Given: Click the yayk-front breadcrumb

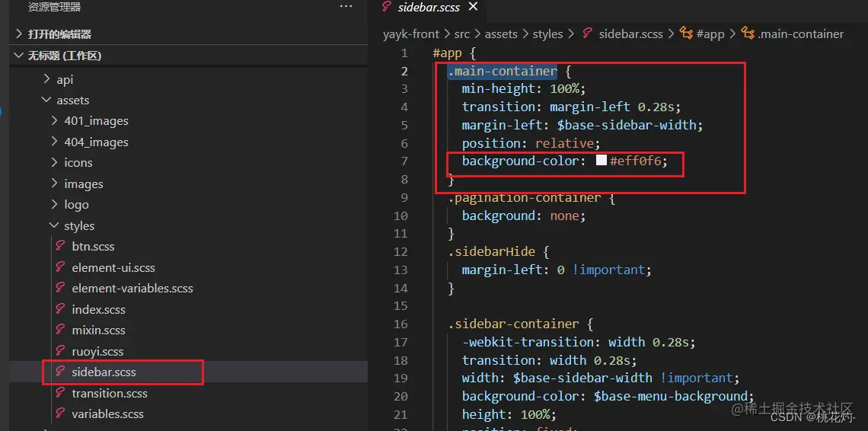Looking at the screenshot, I should pyautogui.click(x=410, y=34).
